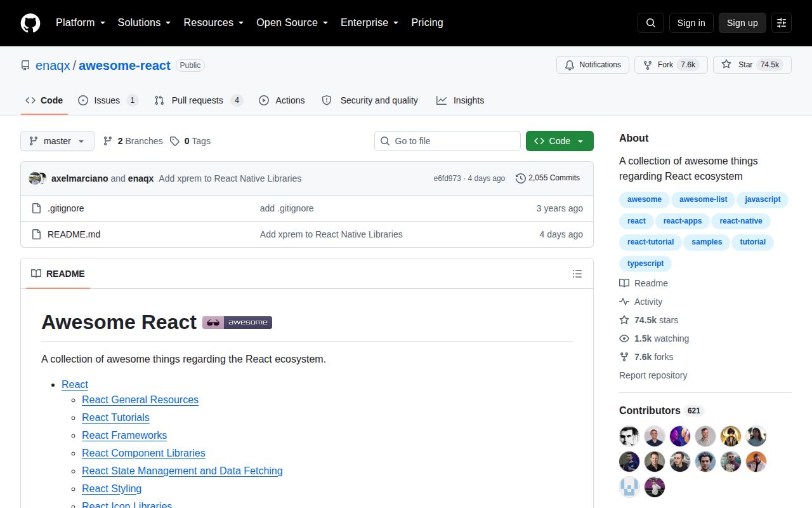Screen dimensions: 812x508
Task: Click the awesome-list topic tag
Action: 703,199
